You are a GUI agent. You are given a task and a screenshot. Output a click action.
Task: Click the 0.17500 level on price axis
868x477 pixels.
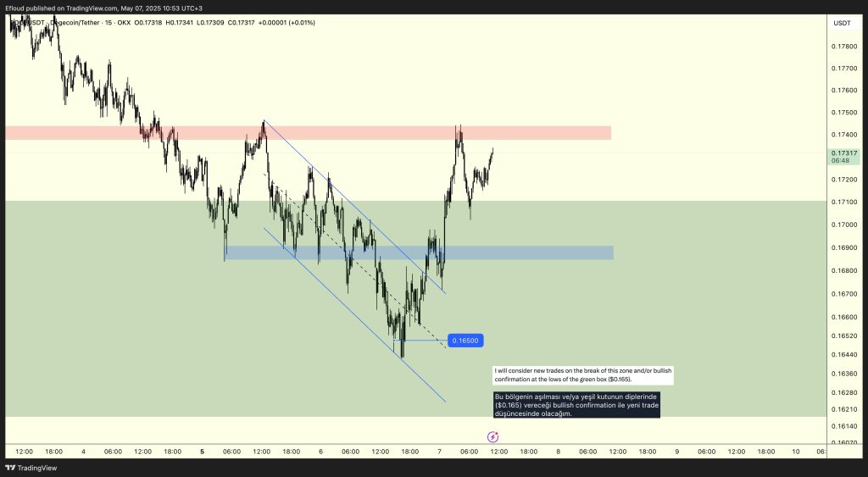click(843, 113)
